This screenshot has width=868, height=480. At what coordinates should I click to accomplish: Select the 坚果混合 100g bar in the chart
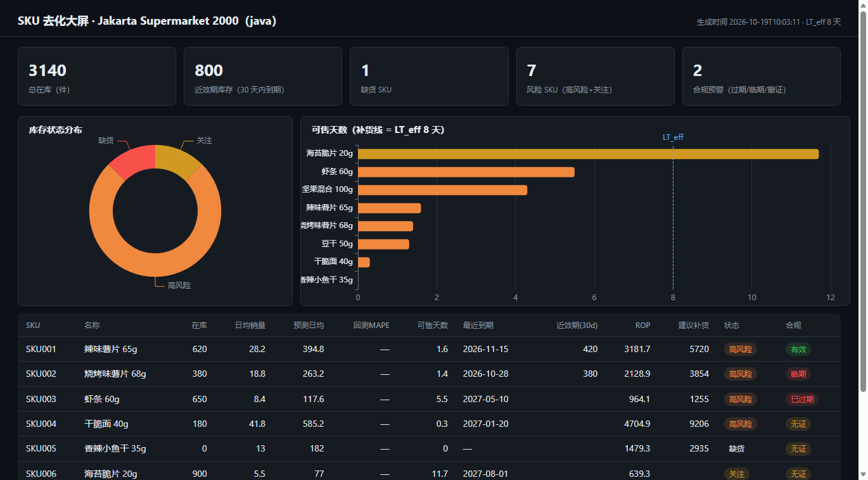(x=442, y=190)
